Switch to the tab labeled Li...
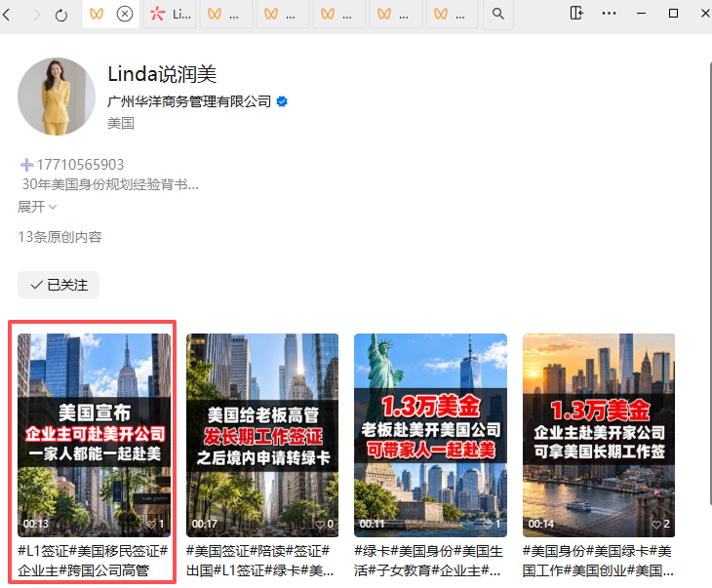The height and width of the screenshot is (588, 712). click(x=170, y=15)
